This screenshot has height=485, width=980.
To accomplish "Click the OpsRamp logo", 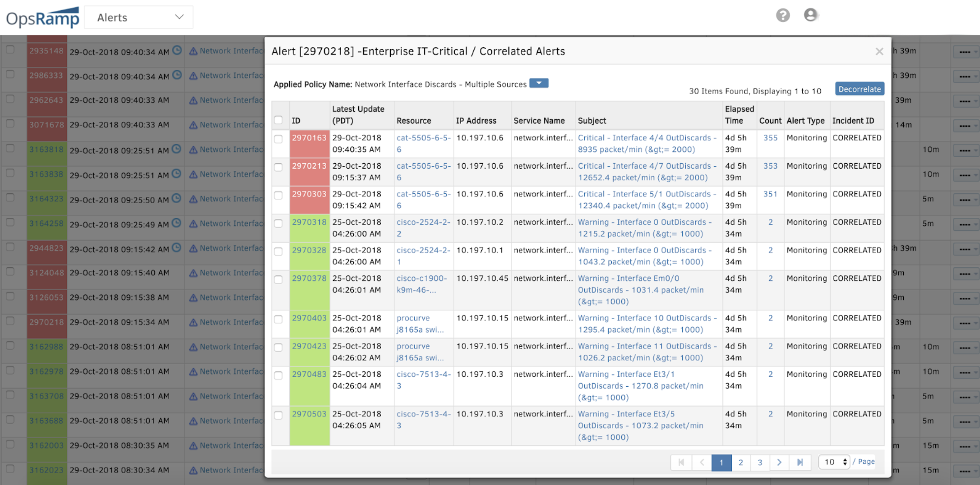I will click(x=42, y=16).
